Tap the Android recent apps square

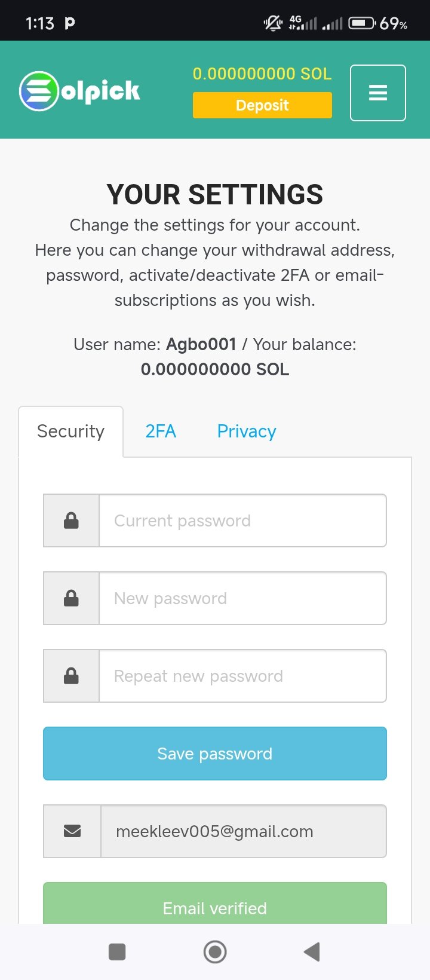(117, 952)
